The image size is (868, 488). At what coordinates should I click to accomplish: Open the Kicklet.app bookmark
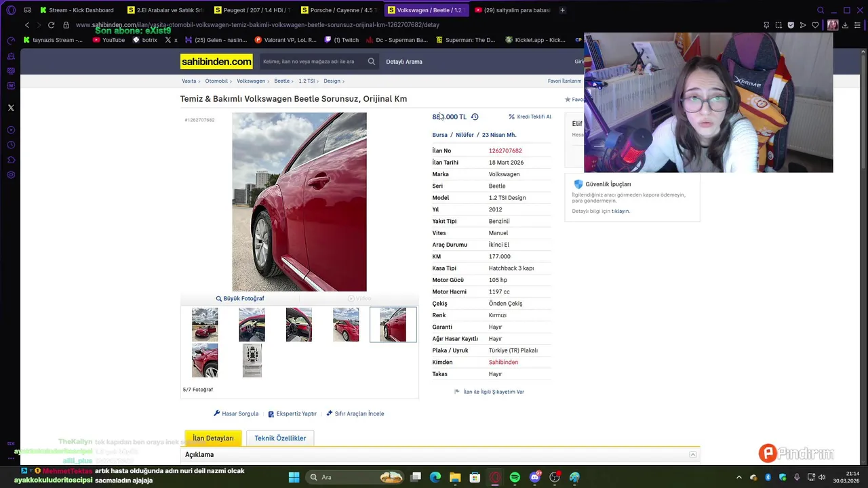(x=535, y=40)
